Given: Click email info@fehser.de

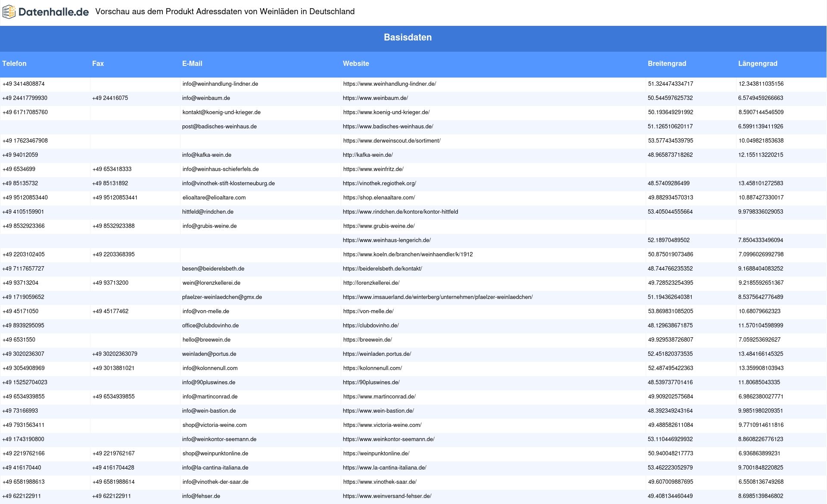Looking at the screenshot, I should 201,496.
